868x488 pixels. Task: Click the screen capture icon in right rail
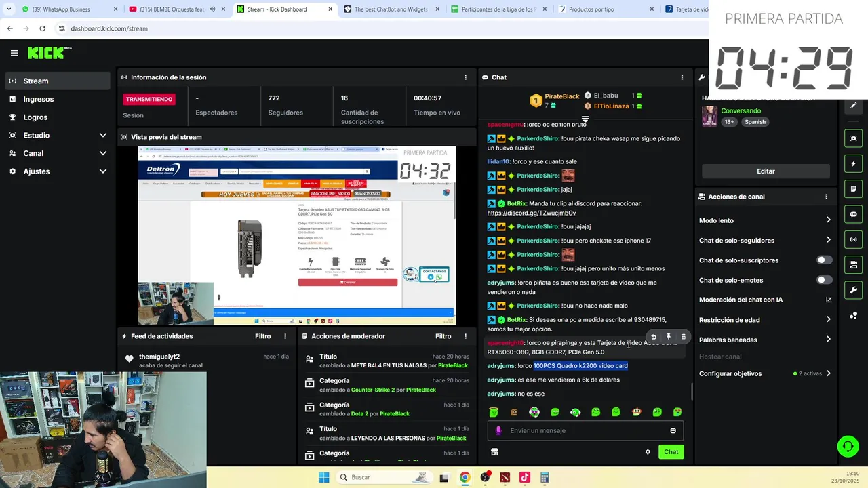(x=853, y=138)
